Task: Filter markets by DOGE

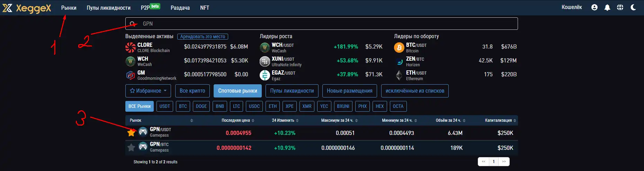Action: click(201, 106)
